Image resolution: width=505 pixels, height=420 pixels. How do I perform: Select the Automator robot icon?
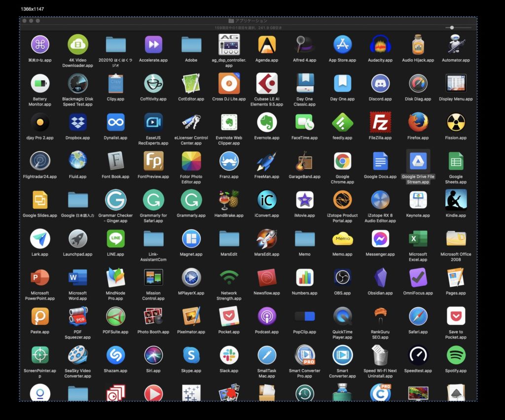[x=456, y=44]
